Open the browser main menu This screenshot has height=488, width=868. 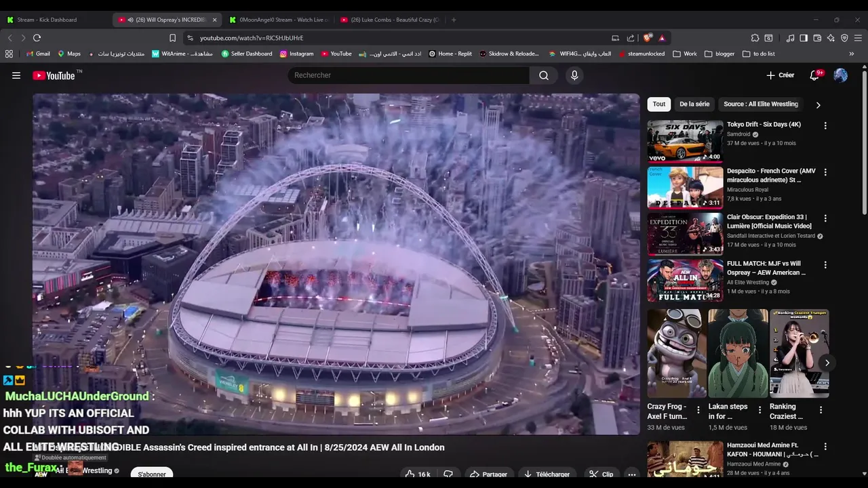(x=859, y=38)
